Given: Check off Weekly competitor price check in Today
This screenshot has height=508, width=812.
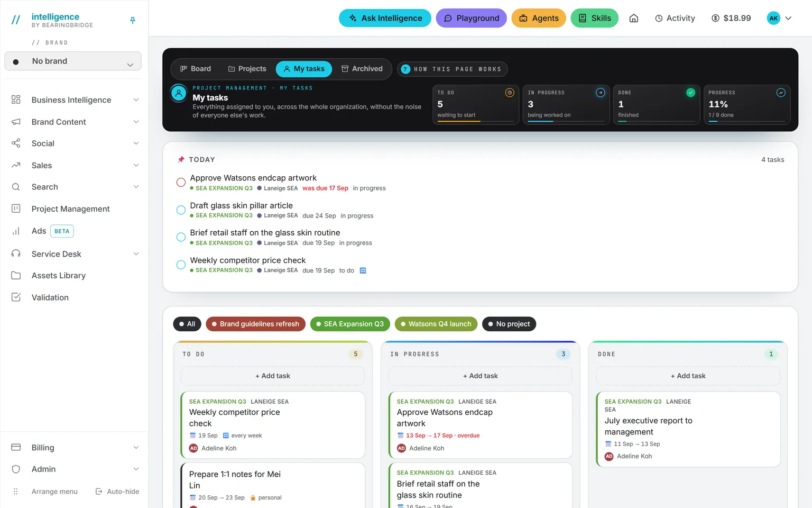Looking at the screenshot, I should click(x=181, y=265).
